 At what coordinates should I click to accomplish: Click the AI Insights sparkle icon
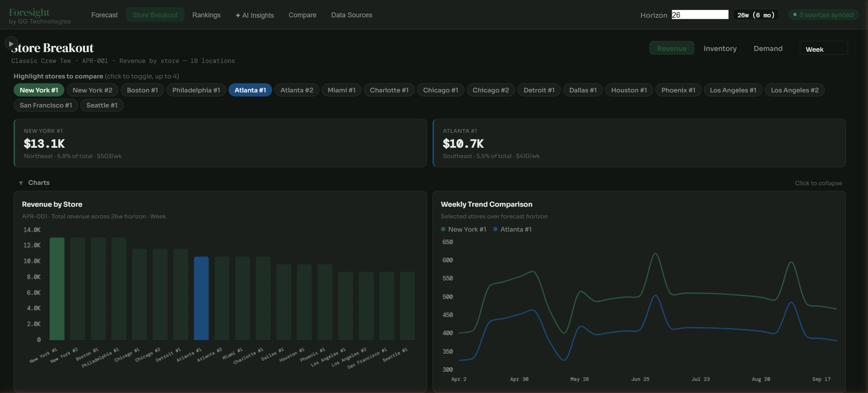(x=238, y=15)
